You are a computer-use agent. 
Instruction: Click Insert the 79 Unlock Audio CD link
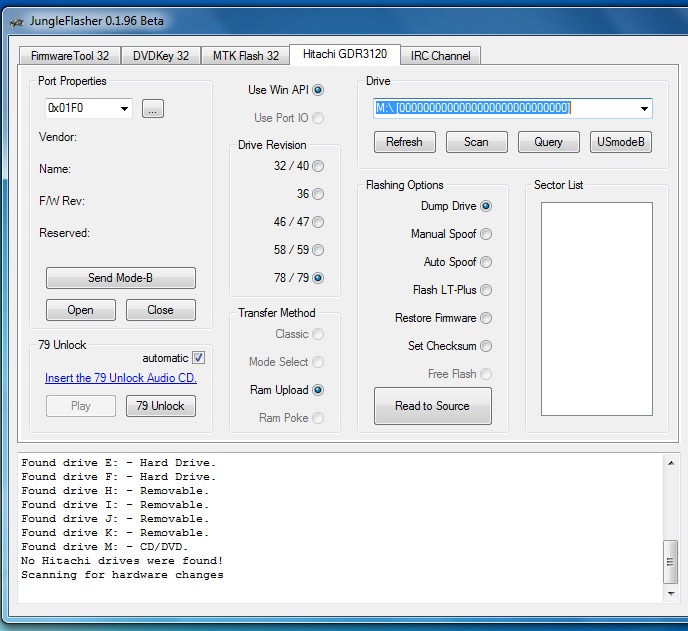pyautogui.click(x=121, y=378)
